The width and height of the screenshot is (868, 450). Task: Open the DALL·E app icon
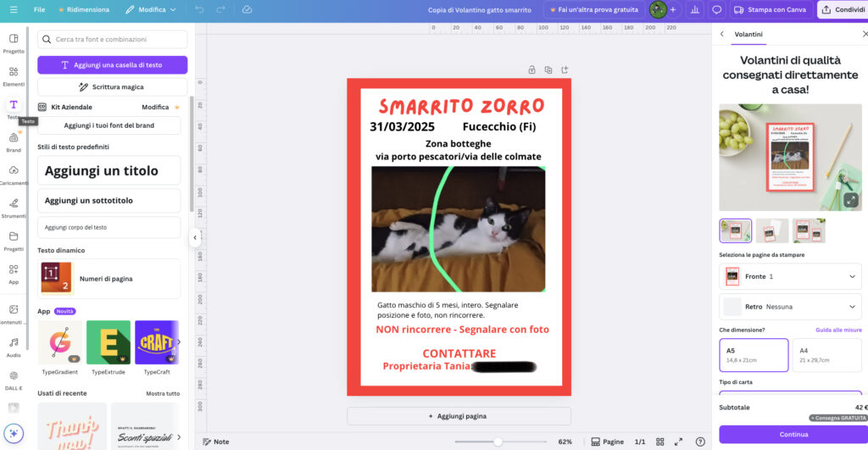[x=14, y=381]
